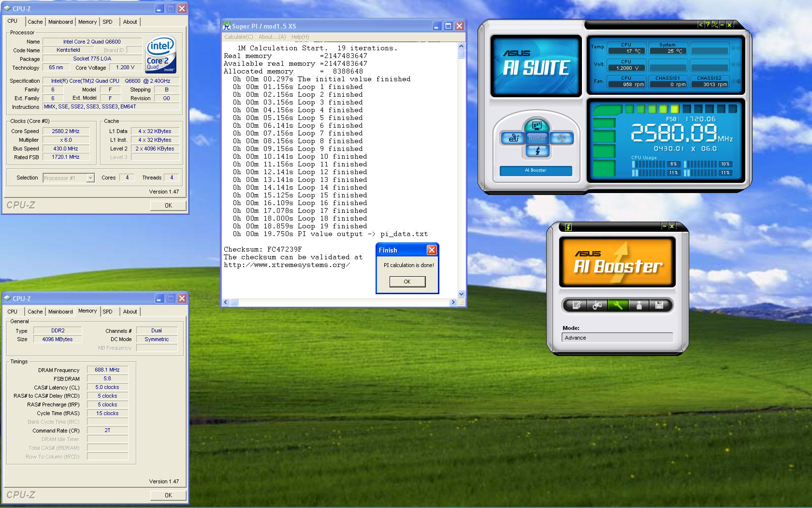Click the AI Booster label bar in AI Suite
Image resolution: width=812 pixels, height=508 pixels.
536,170
